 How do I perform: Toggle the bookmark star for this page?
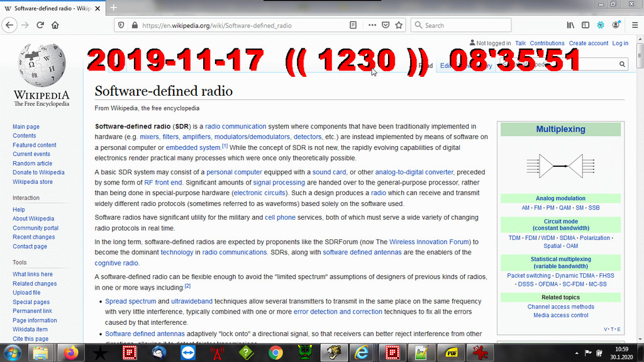[x=399, y=25]
